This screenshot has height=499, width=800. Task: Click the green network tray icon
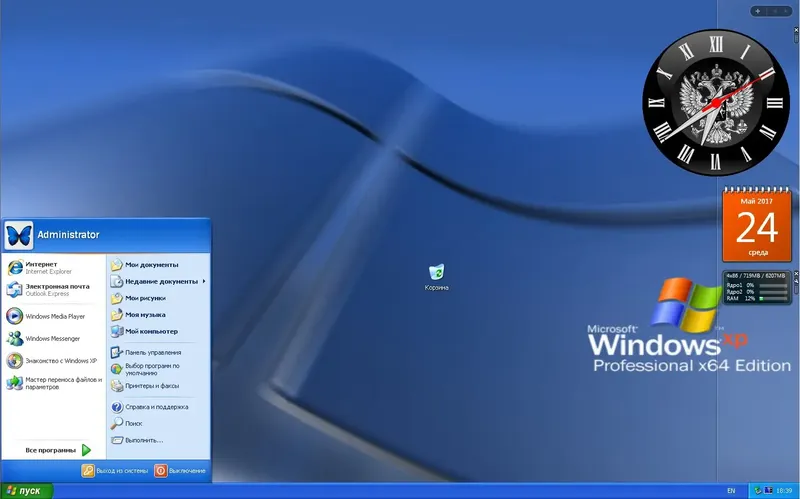758,491
